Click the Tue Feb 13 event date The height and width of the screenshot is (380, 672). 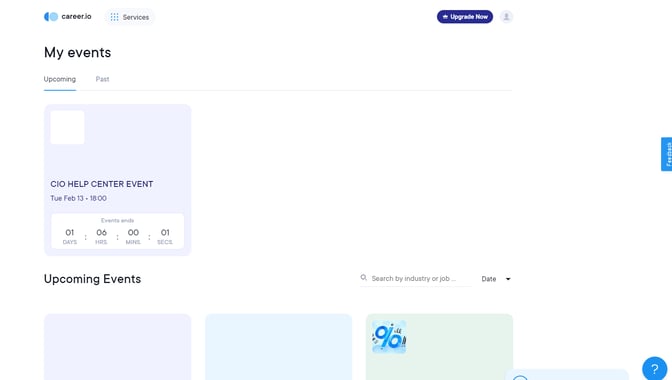point(78,198)
